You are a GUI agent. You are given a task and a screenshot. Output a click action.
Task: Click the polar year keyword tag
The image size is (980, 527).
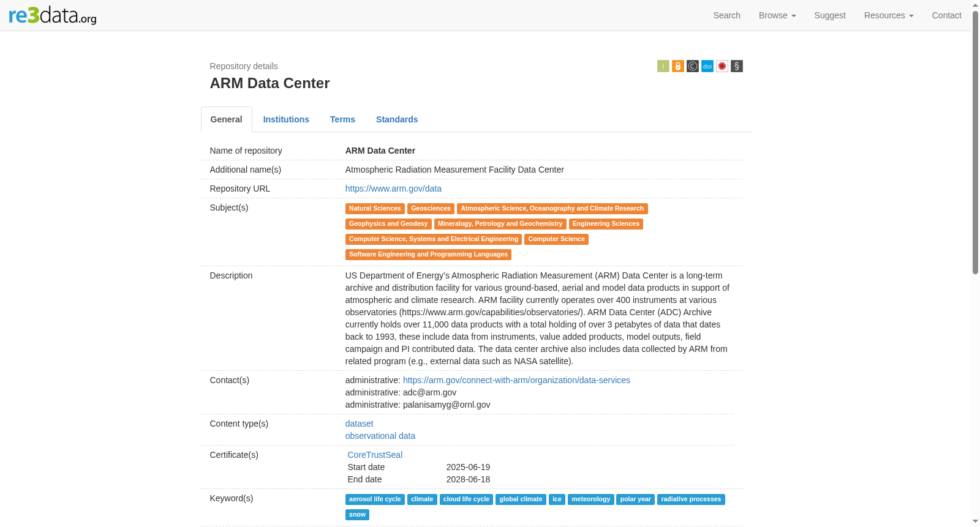(636, 499)
